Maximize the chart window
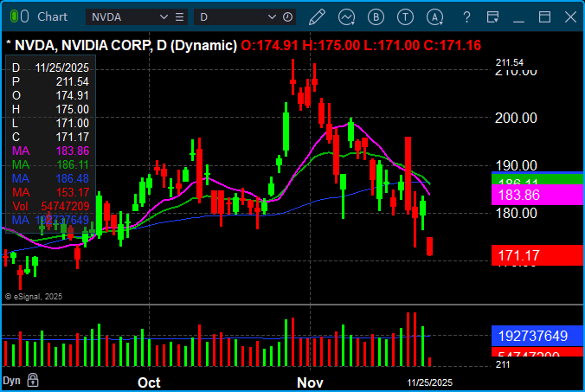The height and width of the screenshot is (392, 585). click(x=544, y=17)
